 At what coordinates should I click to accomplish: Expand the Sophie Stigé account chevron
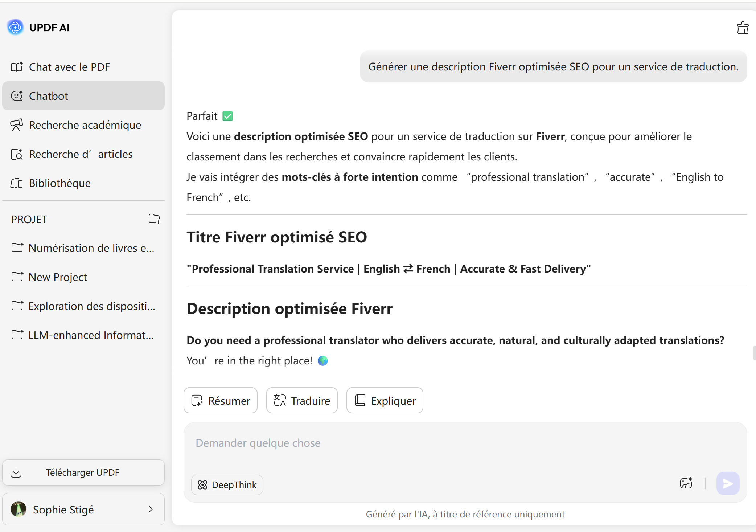click(x=151, y=509)
